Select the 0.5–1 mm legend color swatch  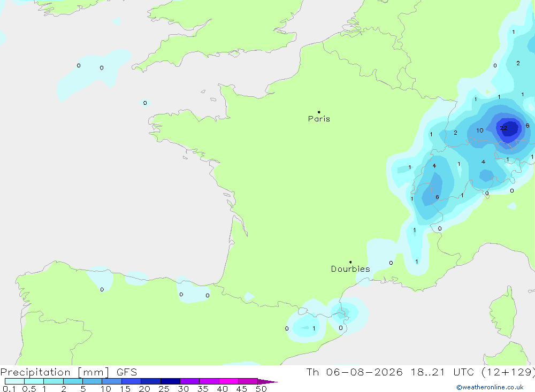tap(34, 381)
